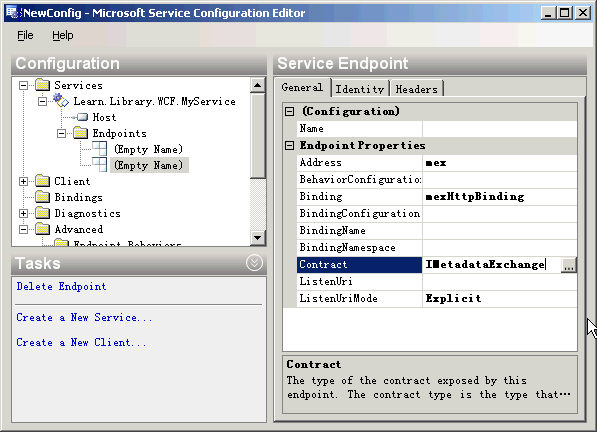597x432 pixels.
Task: Maximize the Service Configuration Editor window
Action: (565, 13)
